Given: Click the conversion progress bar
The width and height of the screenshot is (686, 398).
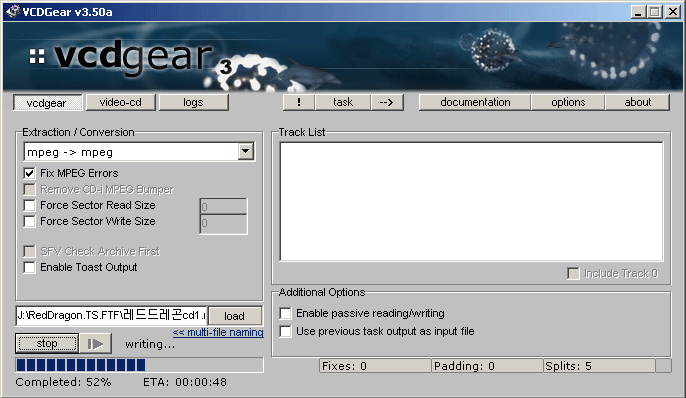Looking at the screenshot, I should (x=139, y=365).
